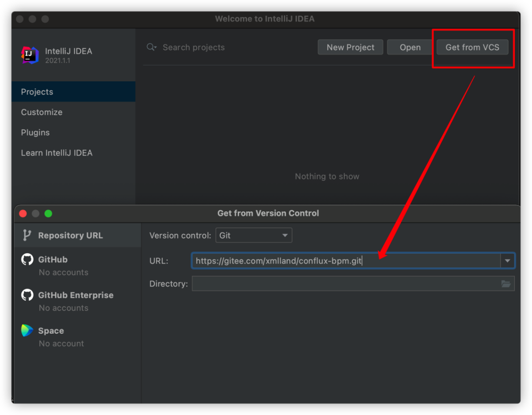
Task: Click the green zoom button of the dialog
Action: (48, 213)
